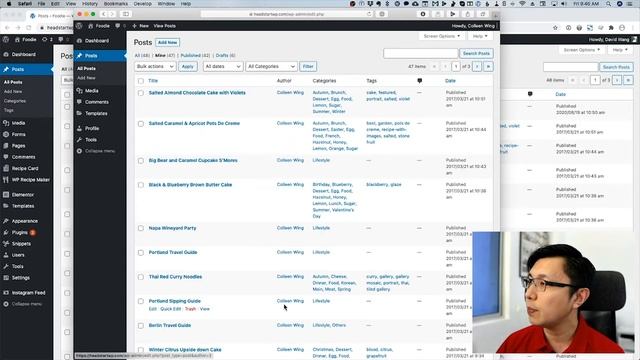Image resolution: width=640 pixels, height=360 pixels.
Task: Open Appearance in back window sidebar
Action: click(x=24, y=221)
